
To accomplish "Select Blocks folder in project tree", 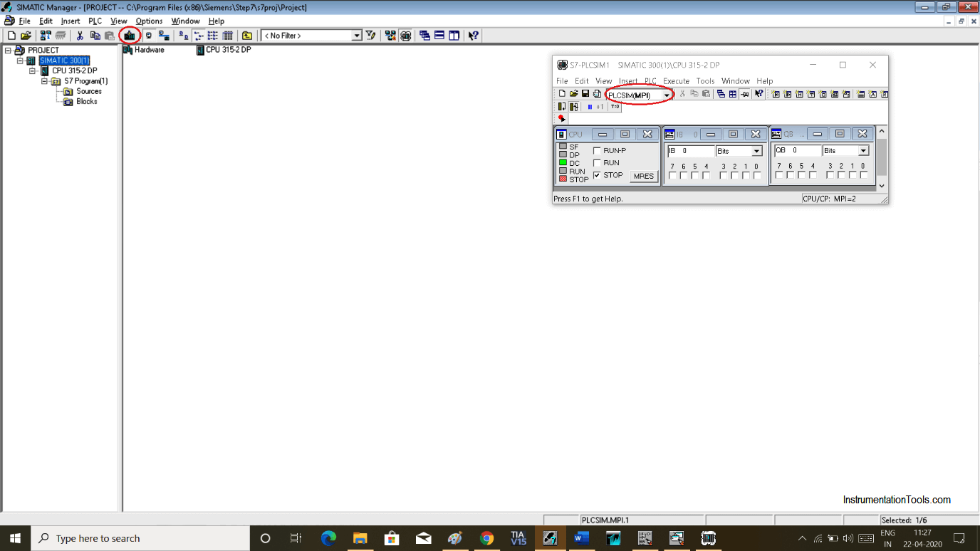I will [x=87, y=102].
